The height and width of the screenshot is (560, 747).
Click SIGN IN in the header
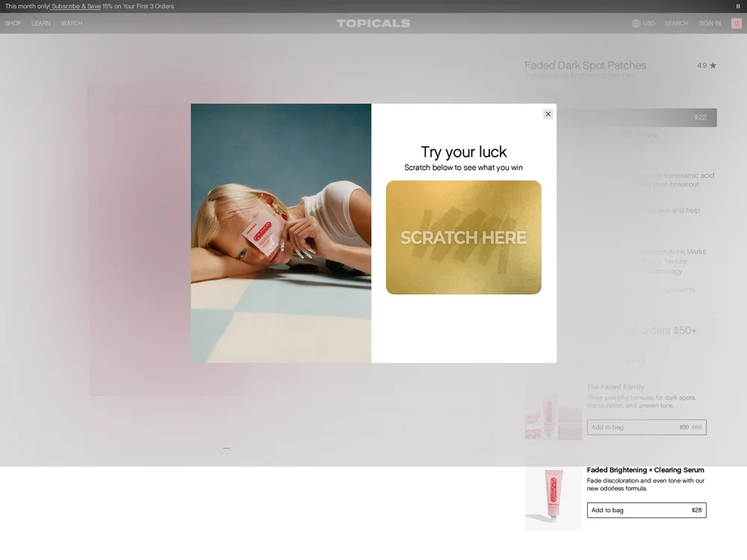point(710,23)
